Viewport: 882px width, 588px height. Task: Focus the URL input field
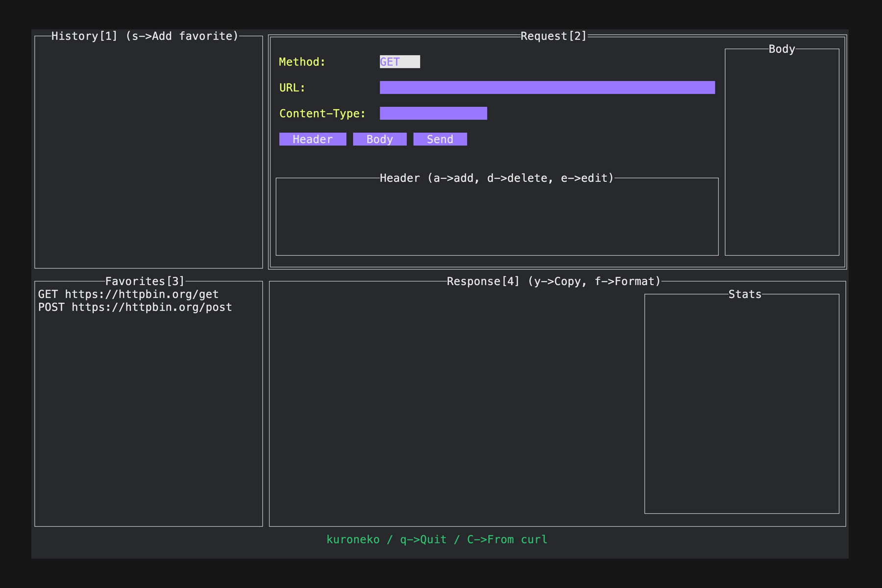click(547, 88)
